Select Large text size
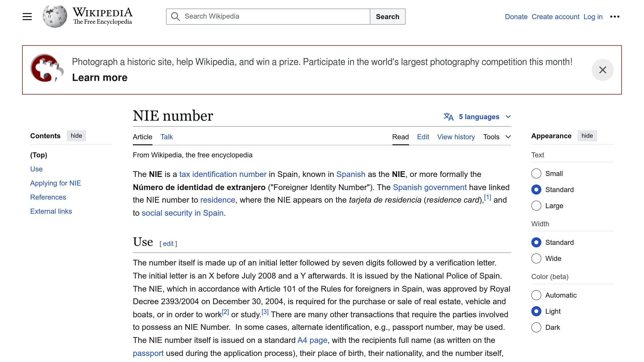 [x=536, y=206]
